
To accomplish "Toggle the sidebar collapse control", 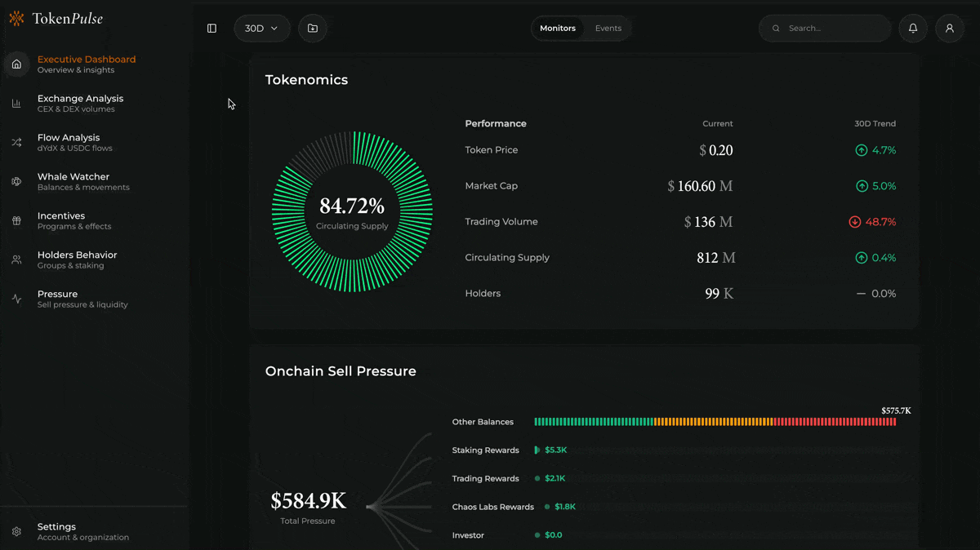I will click(212, 28).
